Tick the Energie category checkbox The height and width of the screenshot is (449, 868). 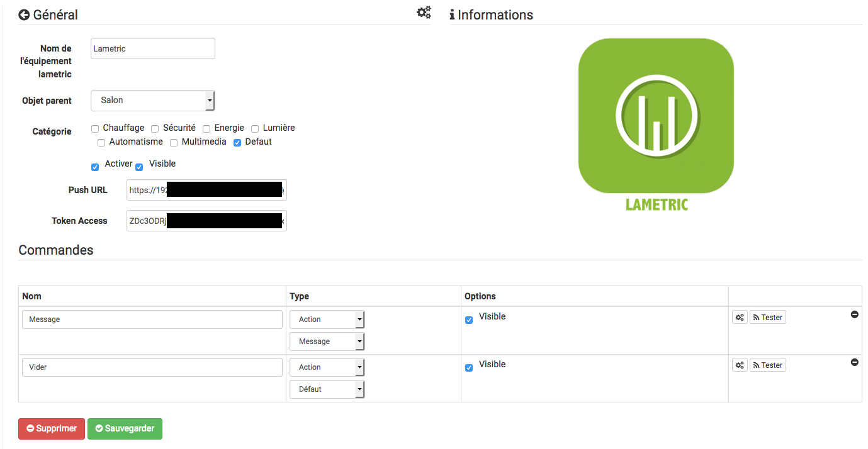206,129
